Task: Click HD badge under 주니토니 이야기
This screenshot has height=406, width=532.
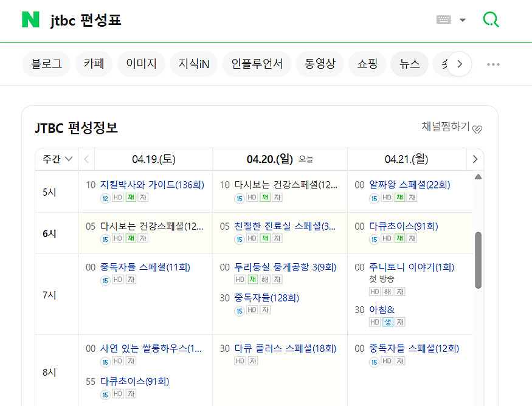Action: pyautogui.click(x=375, y=291)
